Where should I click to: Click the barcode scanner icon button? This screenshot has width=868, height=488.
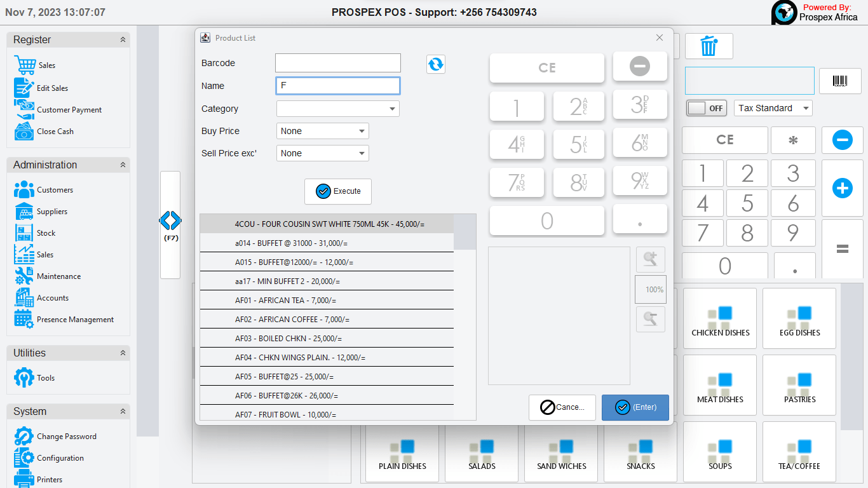(839, 81)
